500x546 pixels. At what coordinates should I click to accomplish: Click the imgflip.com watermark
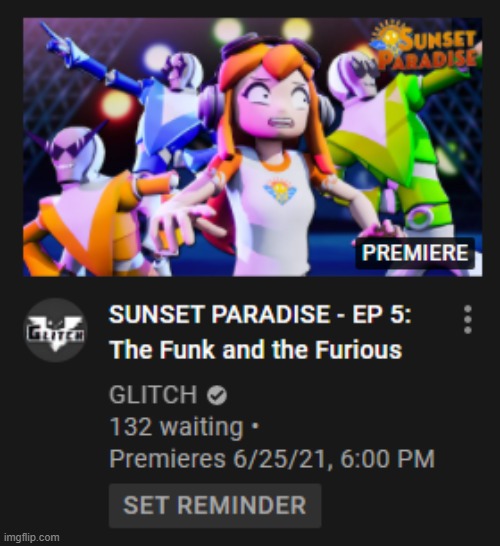(33, 537)
